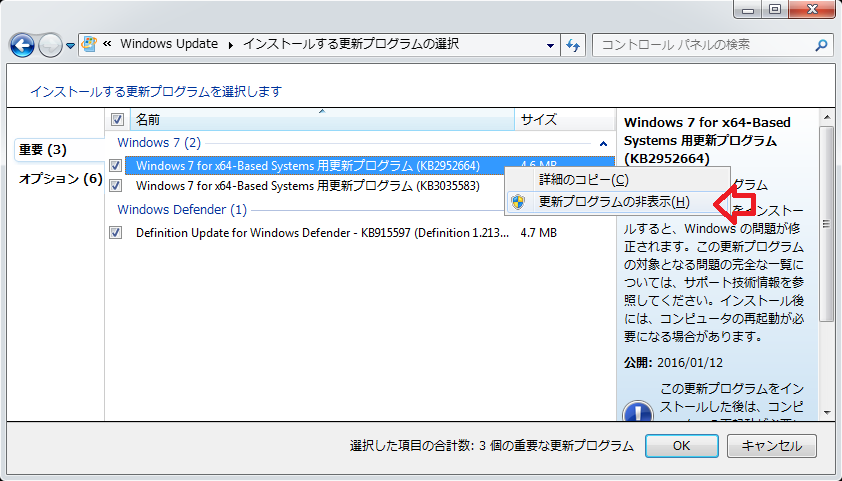The width and height of the screenshot is (842, 481).
Task: Toggle the select-all checkbox in header
Action: pos(117,120)
